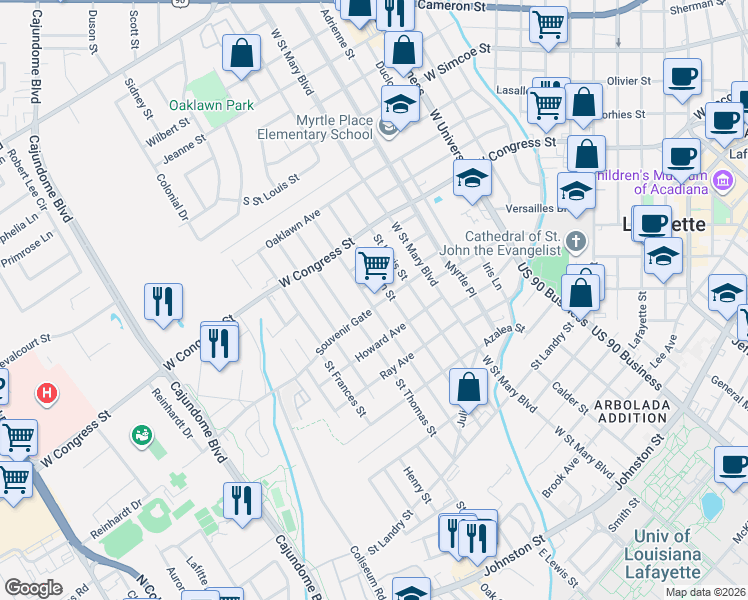The height and width of the screenshot is (600, 748).
Task: Select the shopping bag marker beside W Simcoe St
Action: (403, 52)
